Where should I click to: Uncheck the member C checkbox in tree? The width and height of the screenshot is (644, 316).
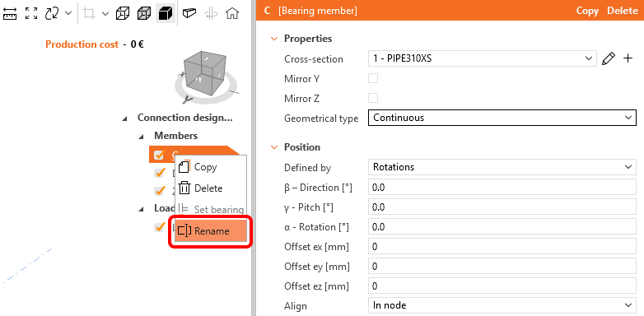tap(159, 155)
